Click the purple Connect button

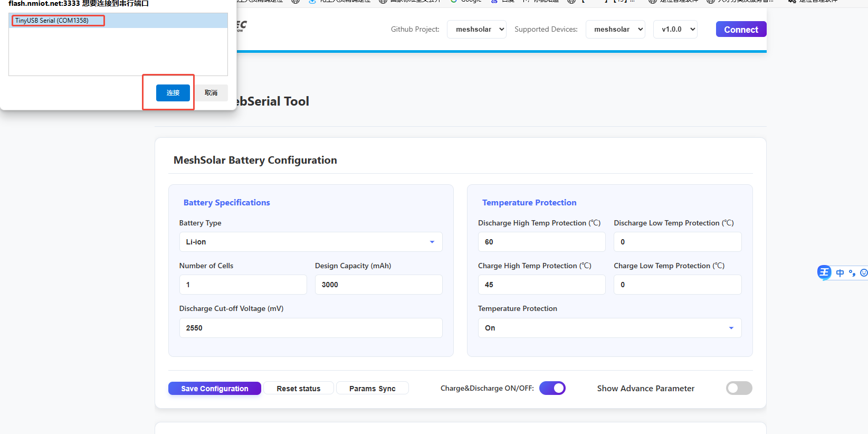pos(741,30)
